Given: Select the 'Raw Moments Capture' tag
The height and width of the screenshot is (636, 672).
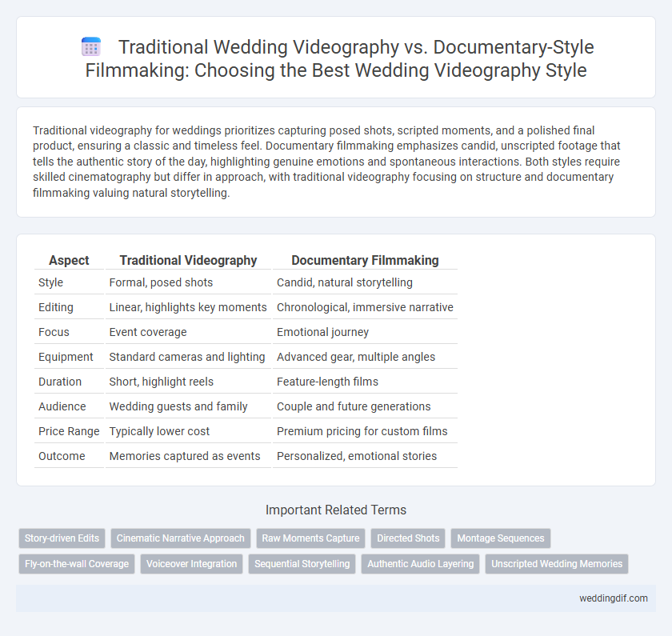Looking at the screenshot, I should tap(310, 538).
